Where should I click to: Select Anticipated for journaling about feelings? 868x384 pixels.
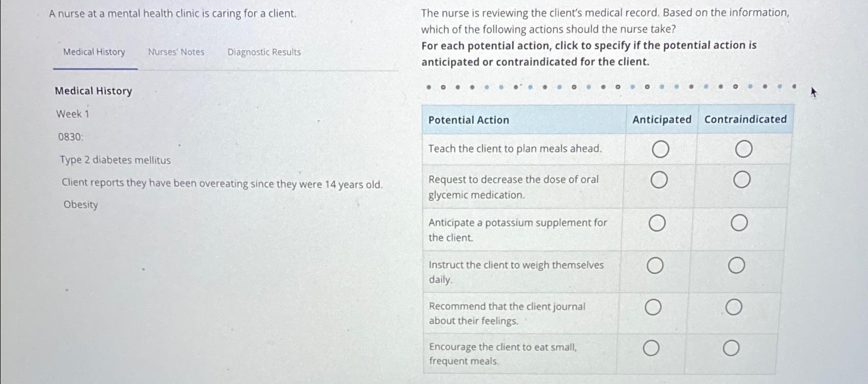[x=653, y=308]
